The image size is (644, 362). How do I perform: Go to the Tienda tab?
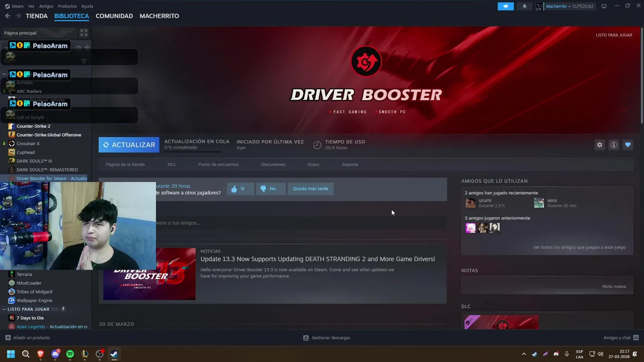click(x=37, y=16)
